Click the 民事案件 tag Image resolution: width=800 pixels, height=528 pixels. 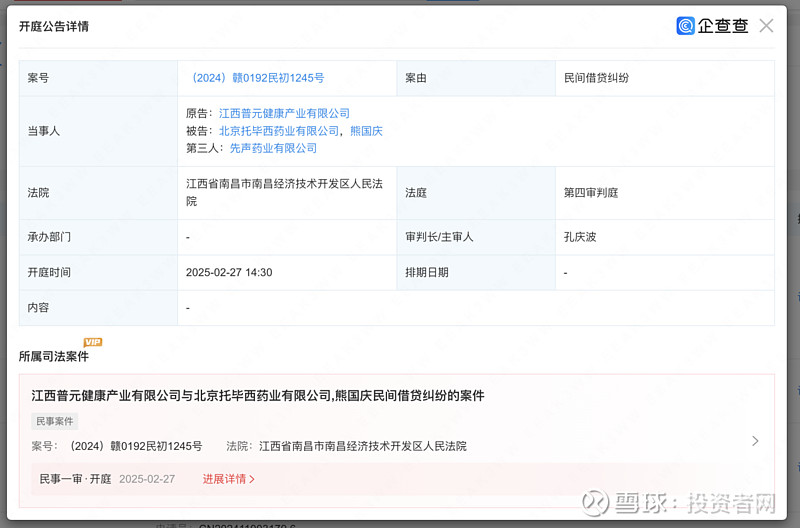click(x=55, y=421)
